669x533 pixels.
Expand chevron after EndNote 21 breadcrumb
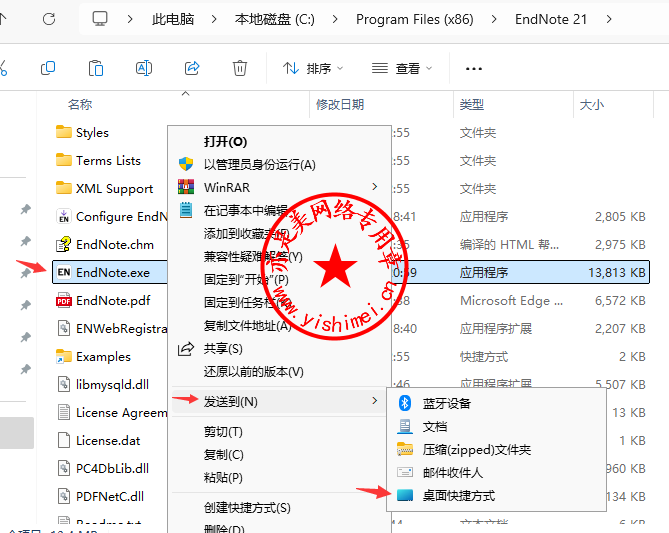pyautogui.click(x=609, y=19)
